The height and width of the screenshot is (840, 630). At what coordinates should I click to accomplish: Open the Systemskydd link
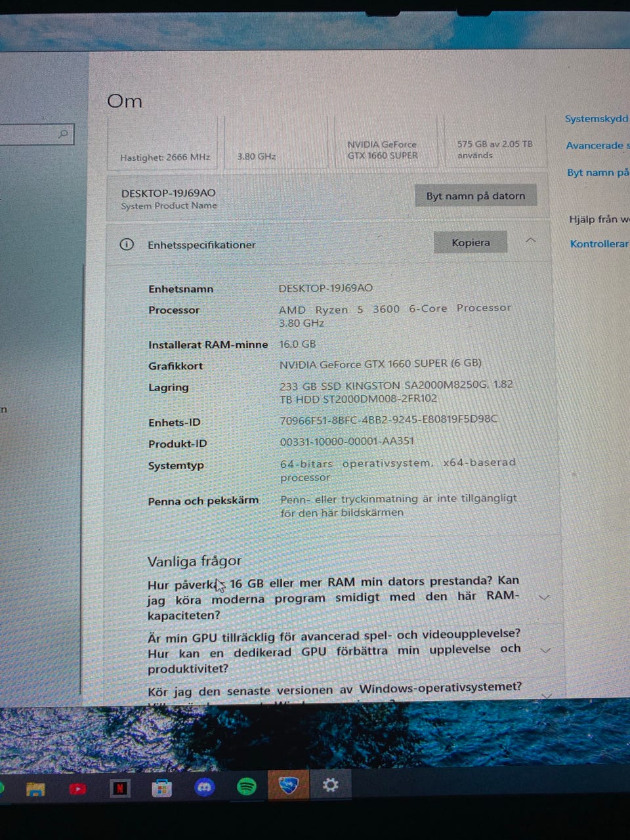tap(597, 119)
